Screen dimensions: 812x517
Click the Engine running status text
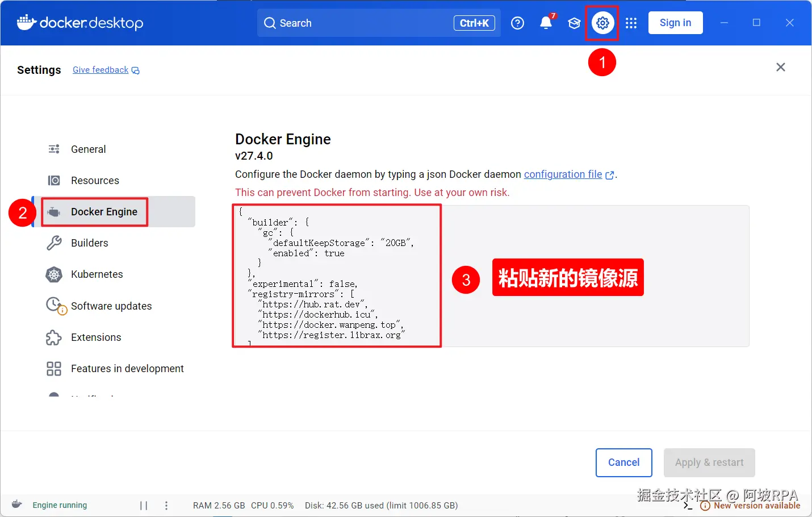click(x=60, y=505)
